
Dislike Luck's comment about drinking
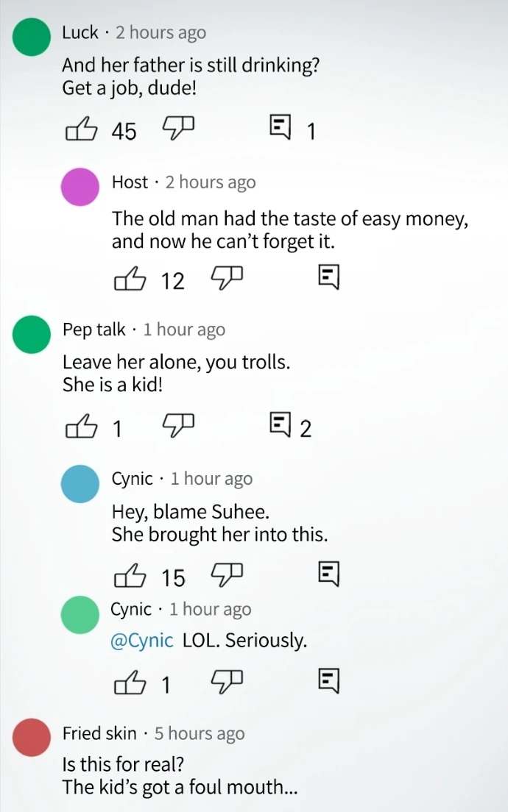point(178,129)
